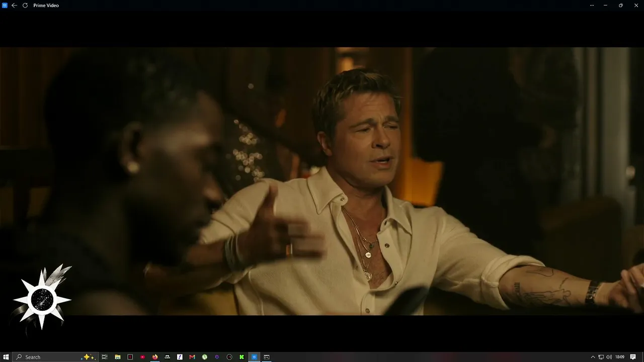Open the purple exclamation-mark app on taskbar
Screen dimensions: 644x362
coord(180,357)
